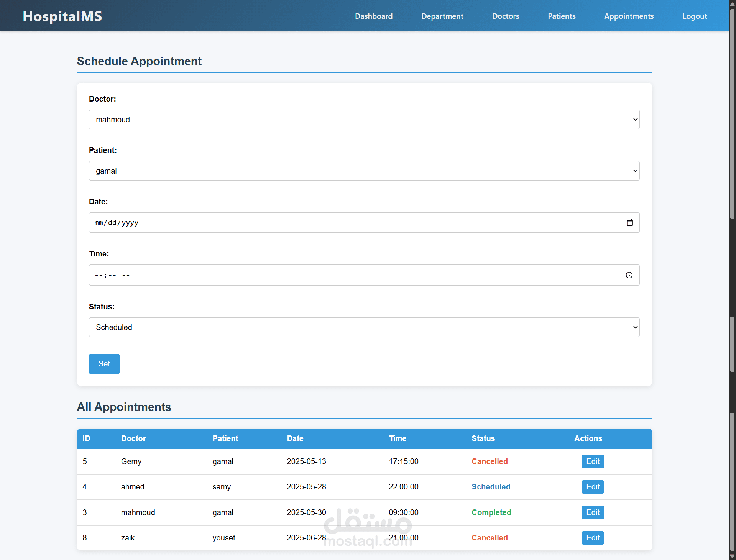Click the Cancelled status for zaik
The image size is (736, 560).
tap(490, 538)
